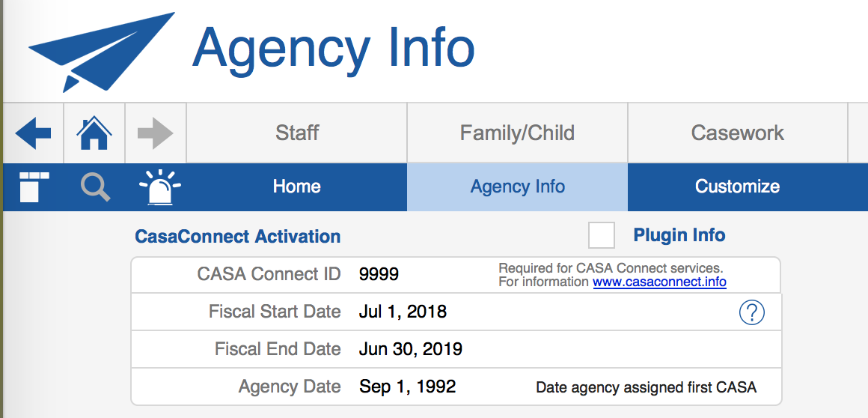868x418 pixels.
Task: Select the Agency Info sub-tab
Action: pyautogui.click(x=517, y=187)
